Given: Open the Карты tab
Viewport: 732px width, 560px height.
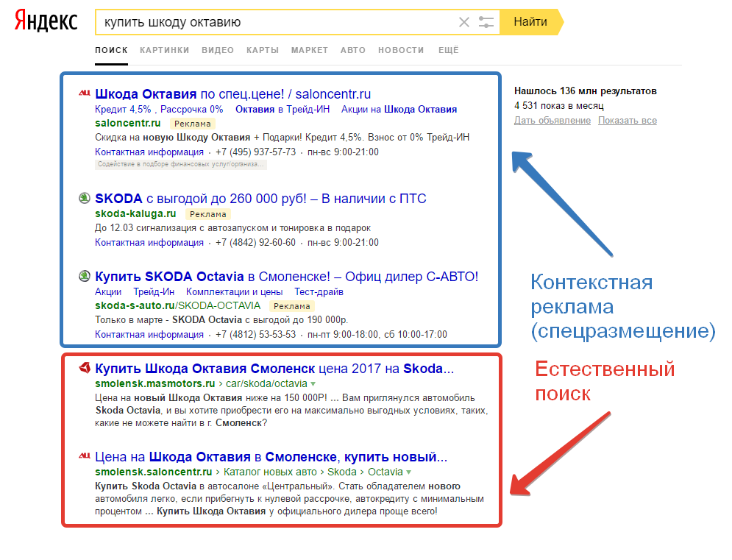Looking at the screenshot, I should (x=263, y=50).
